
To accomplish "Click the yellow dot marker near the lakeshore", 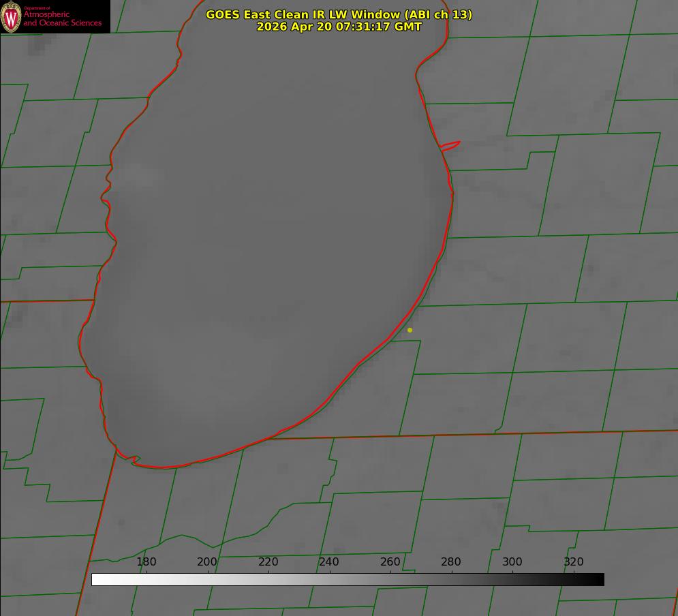I will pyautogui.click(x=410, y=330).
